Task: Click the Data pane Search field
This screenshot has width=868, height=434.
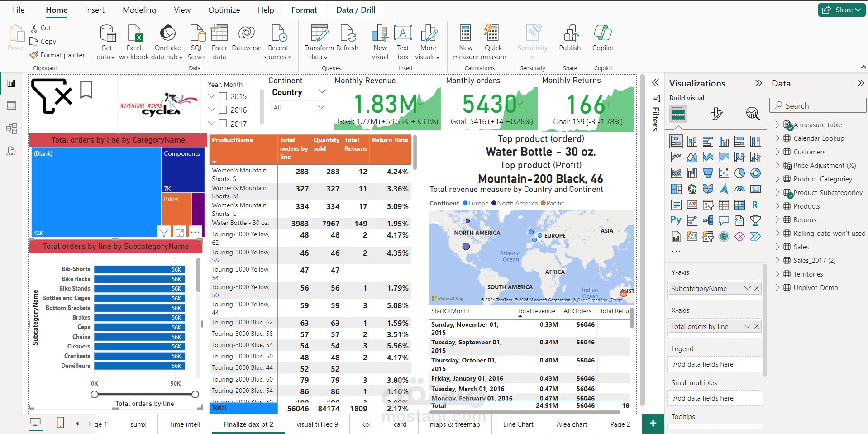Action: pyautogui.click(x=818, y=105)
